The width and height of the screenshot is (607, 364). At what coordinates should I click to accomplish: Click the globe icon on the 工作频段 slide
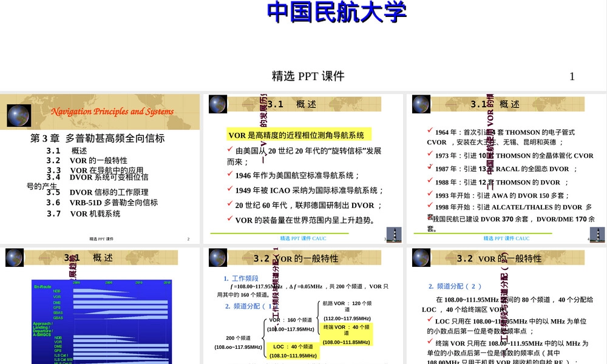pos(218,258)
